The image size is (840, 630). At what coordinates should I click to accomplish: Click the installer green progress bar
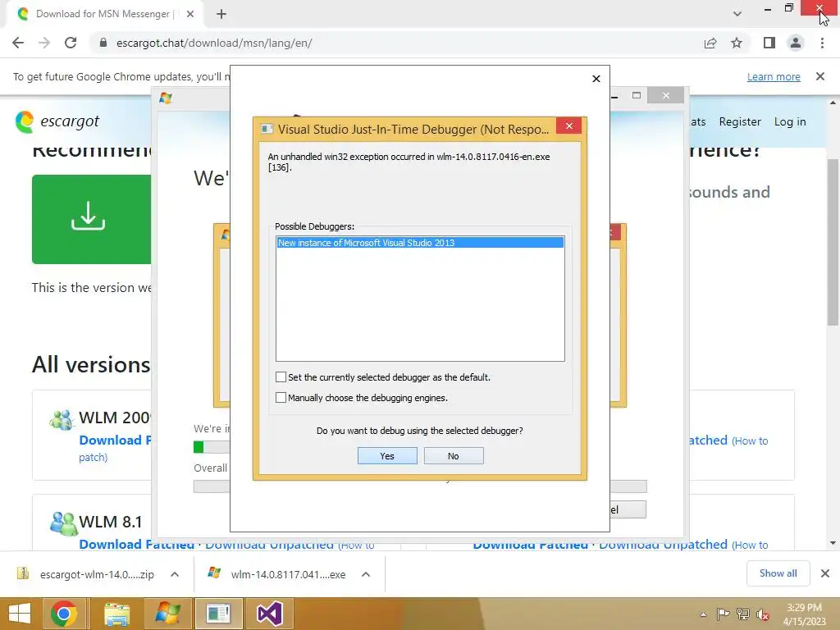(x=199, y=447)
